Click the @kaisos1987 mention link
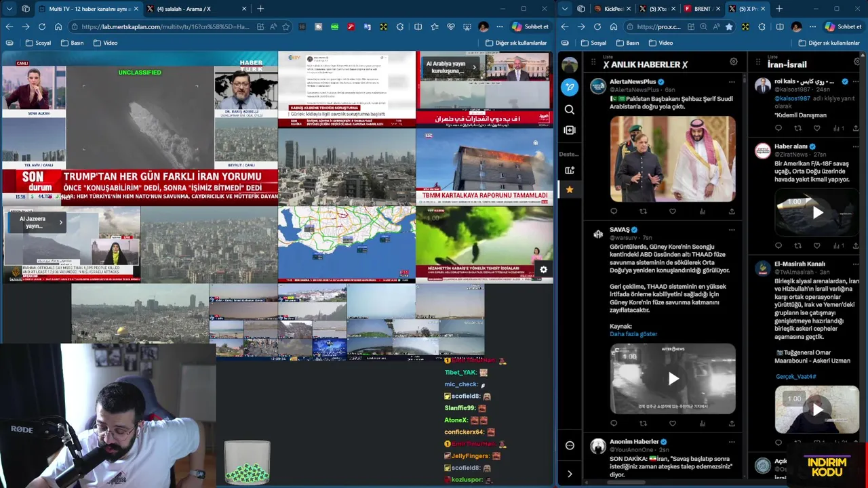Screen dimensions: 868x488 coord(792,98)
